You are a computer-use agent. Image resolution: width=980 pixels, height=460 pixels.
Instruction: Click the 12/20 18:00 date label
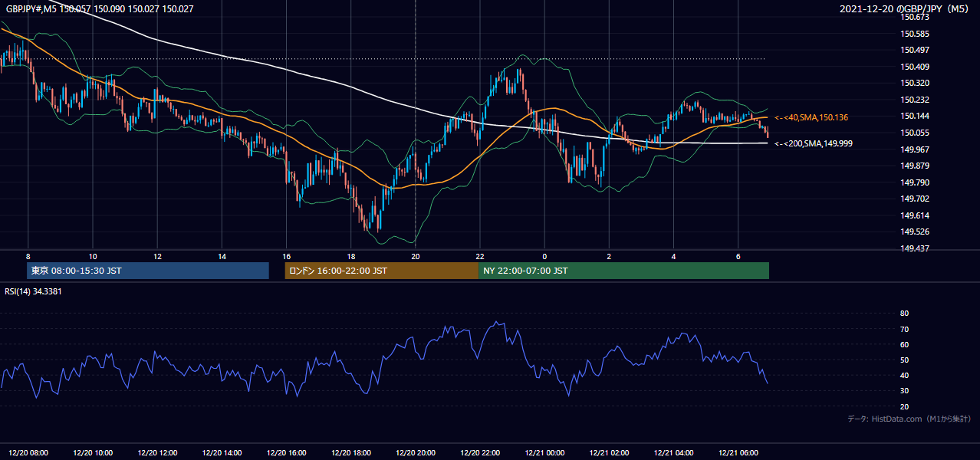click(x=350, y=453)
